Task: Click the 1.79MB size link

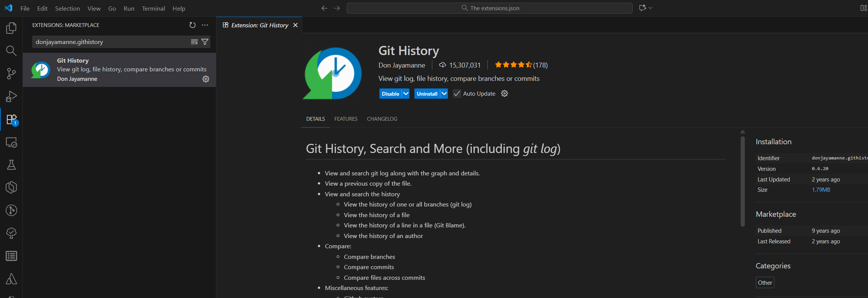Action: [821, 190]
